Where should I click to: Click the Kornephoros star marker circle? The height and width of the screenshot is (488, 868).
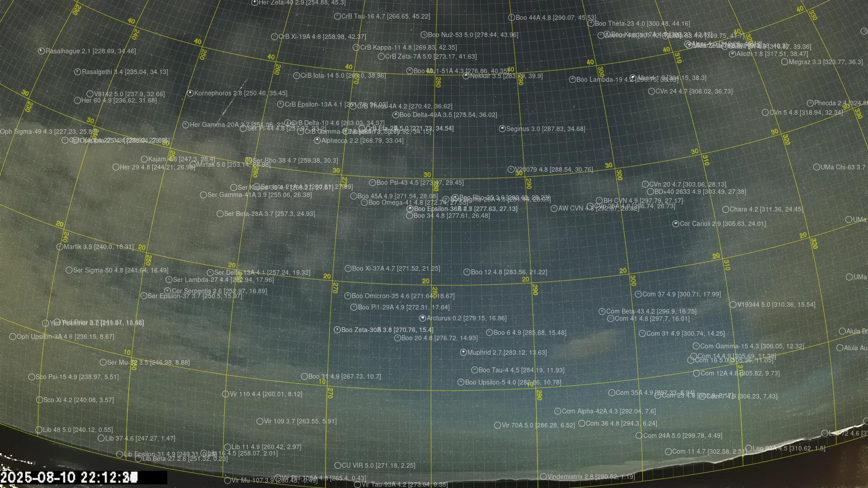coord(190,93)
